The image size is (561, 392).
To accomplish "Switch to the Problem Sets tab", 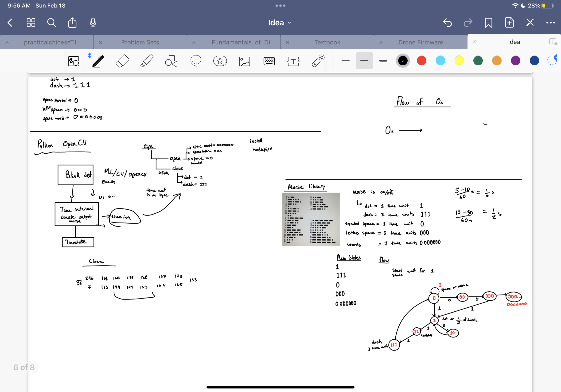I will pyautogui.click(x=140, y=42).
